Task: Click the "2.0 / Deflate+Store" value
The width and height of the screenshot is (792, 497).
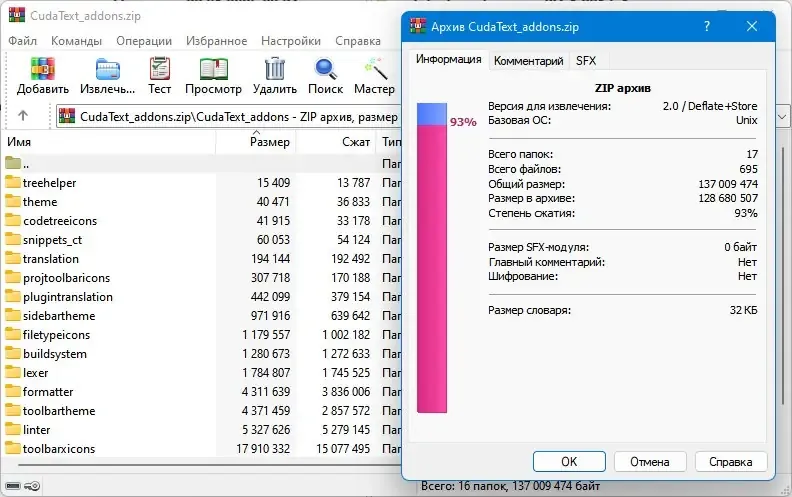Action: (710, 106)
